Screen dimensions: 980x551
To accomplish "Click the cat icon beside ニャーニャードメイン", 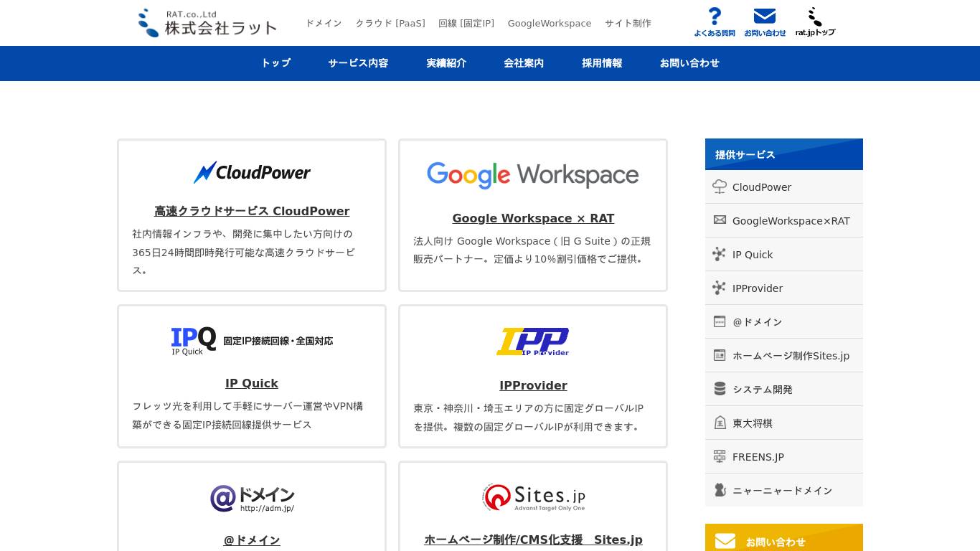I will [x=720, y=490].
